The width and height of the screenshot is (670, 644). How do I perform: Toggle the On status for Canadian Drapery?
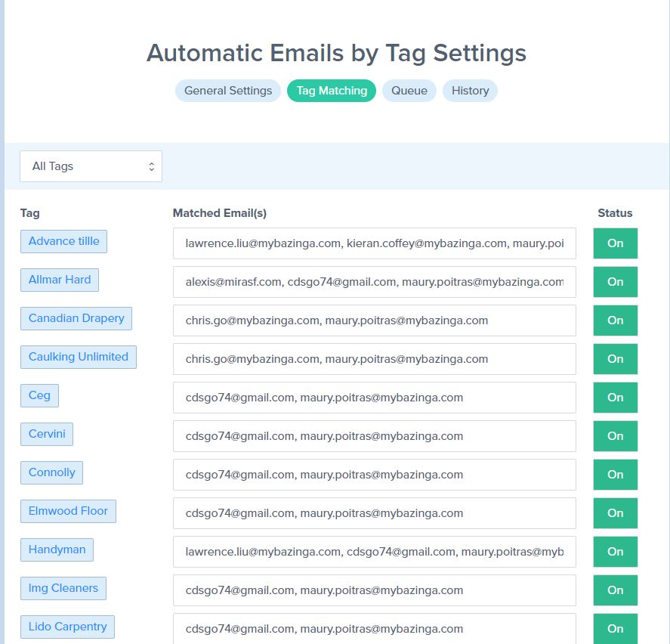616,320
